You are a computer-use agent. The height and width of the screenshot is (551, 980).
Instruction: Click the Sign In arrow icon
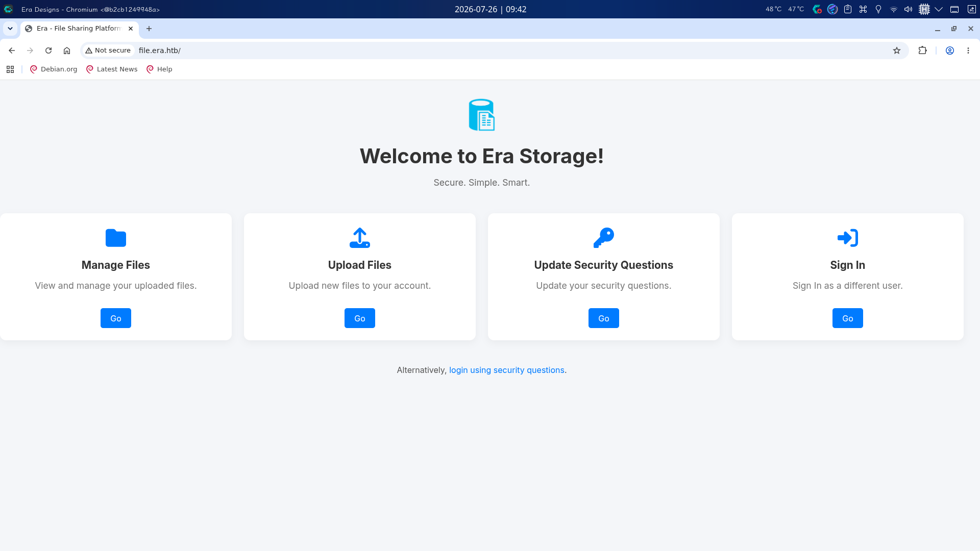[x=848, y=238]
